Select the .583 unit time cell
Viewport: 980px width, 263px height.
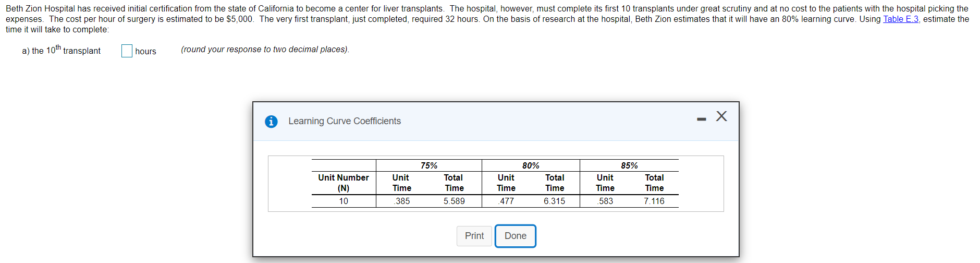tap(605, 201)
